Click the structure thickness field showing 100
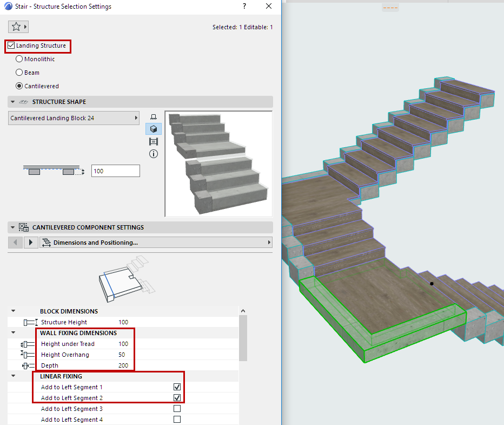504x425 pixels. [115, 171]
